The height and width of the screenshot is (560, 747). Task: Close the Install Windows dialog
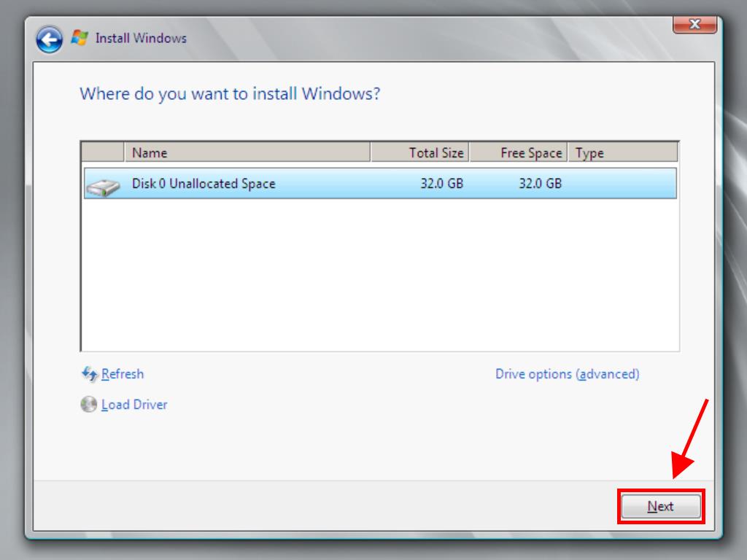tap(694, 24)
